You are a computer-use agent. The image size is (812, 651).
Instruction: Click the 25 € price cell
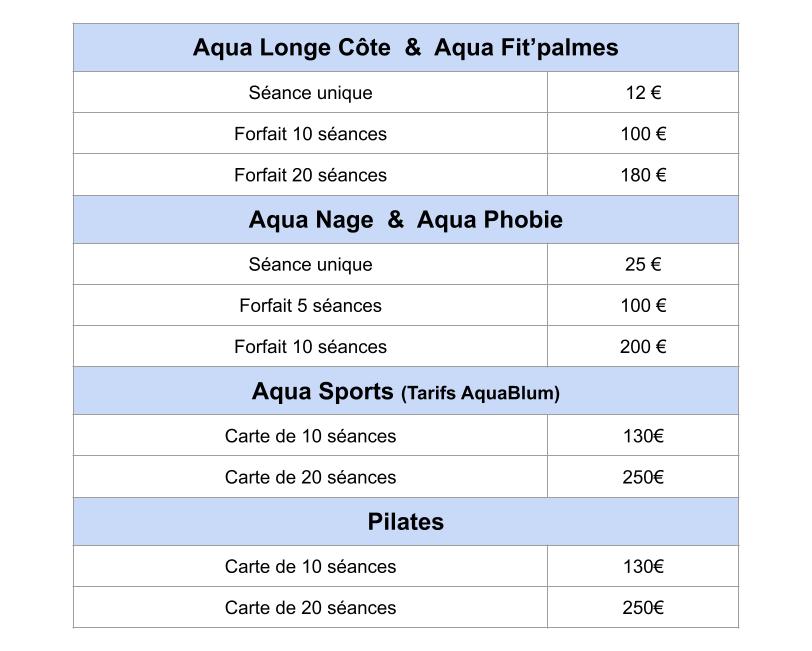click(643, 264)
